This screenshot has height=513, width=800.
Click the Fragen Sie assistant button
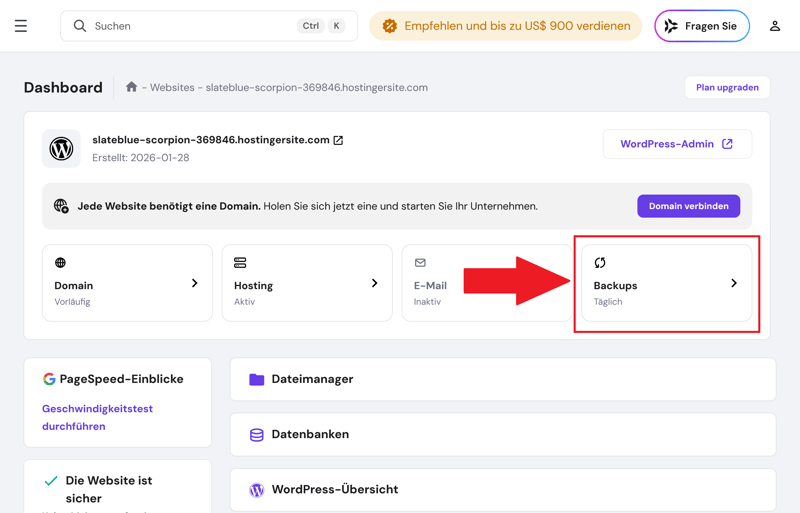(x=701, y=26)
